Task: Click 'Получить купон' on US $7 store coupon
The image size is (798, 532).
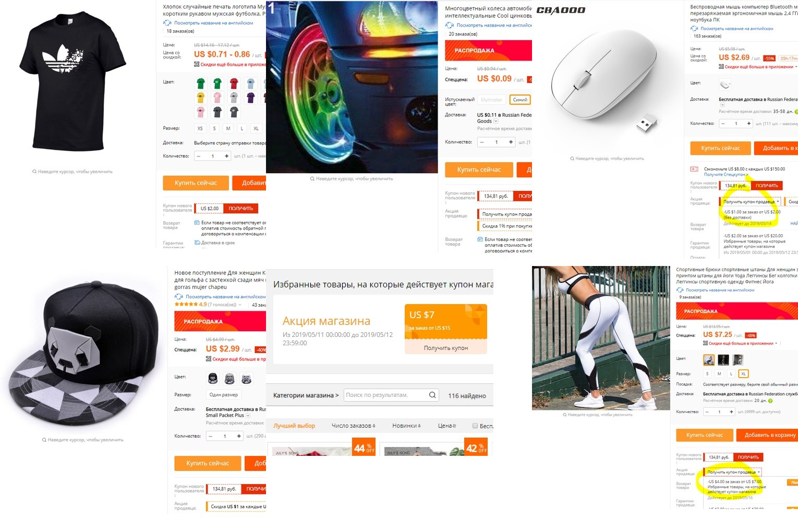Action: (446, 348)
